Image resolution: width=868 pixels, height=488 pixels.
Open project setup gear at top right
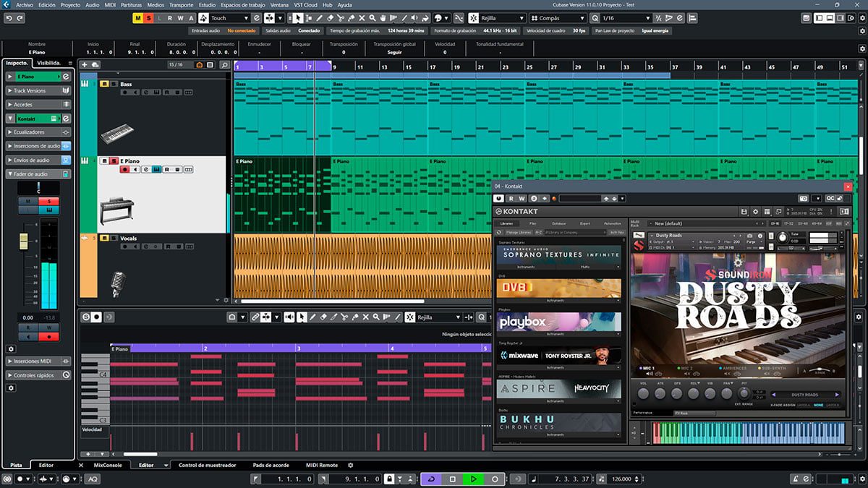click(863, 18)
